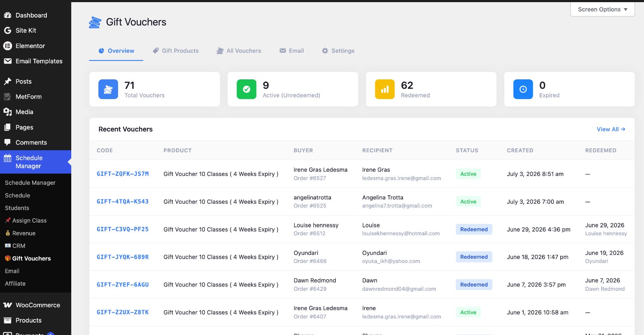
Task: Switch to the Gift Products tab
Action: coord(176,51)
